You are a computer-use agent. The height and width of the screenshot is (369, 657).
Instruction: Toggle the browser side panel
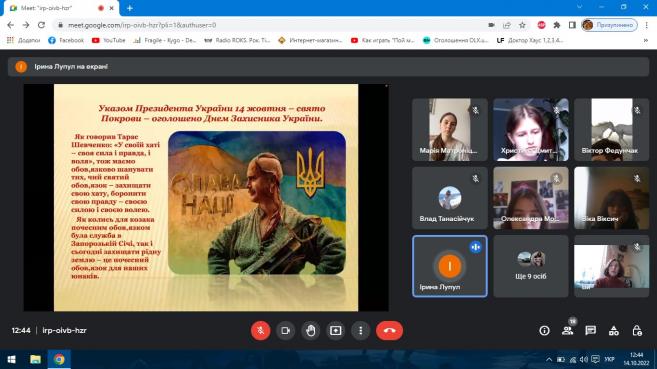pyautogui.click(x=572, y=25)
